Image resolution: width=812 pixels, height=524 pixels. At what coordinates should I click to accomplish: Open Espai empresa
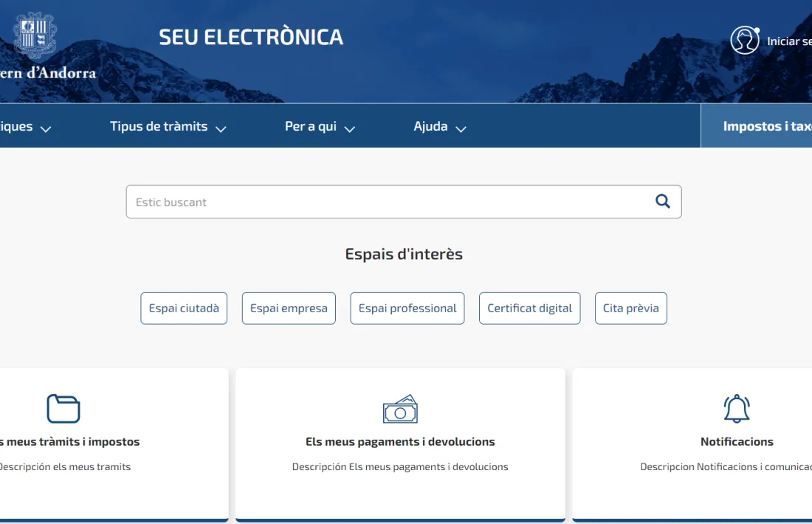point(288,308)
